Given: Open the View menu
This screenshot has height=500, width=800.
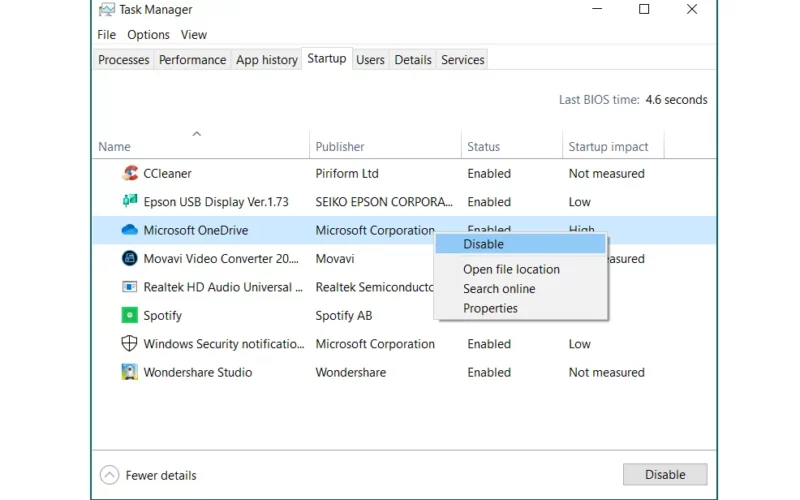Looking at the screenshot, I should 194,35.
